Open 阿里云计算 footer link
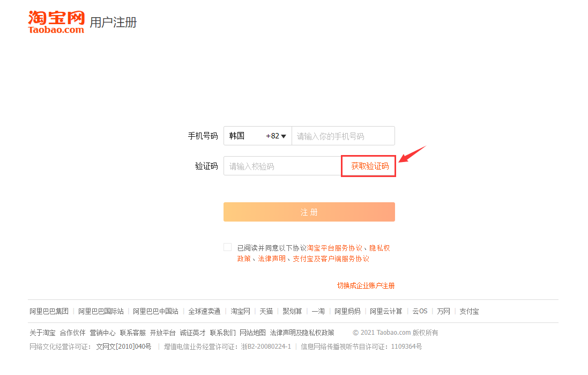The width and height of the screenshot is (588, 375). tap(386, 311)
